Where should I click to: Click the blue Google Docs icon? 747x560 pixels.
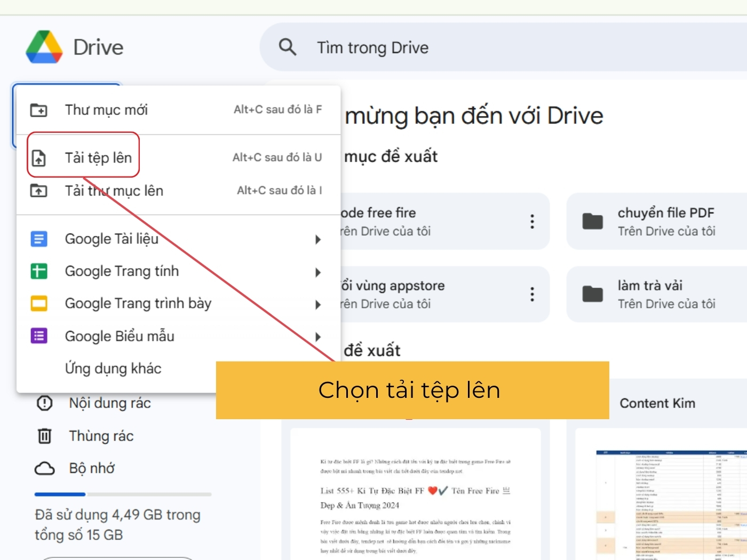[x=39, y=239]
